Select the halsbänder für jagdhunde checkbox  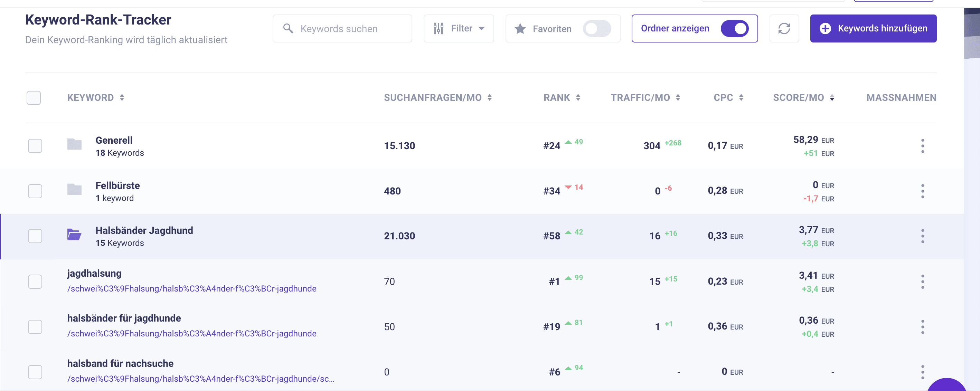pyautogui.click(x=35, y=327)
